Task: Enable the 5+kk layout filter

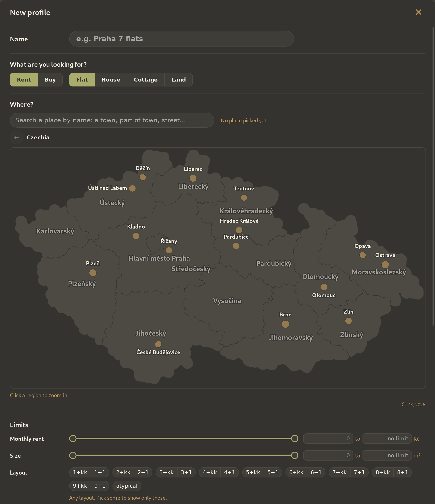Action: [253, 472]
